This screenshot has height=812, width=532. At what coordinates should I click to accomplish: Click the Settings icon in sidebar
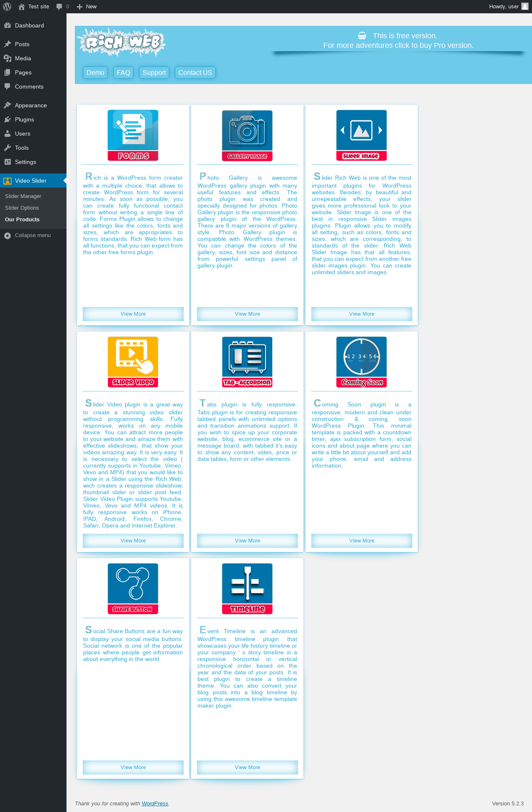coord(7,162)
